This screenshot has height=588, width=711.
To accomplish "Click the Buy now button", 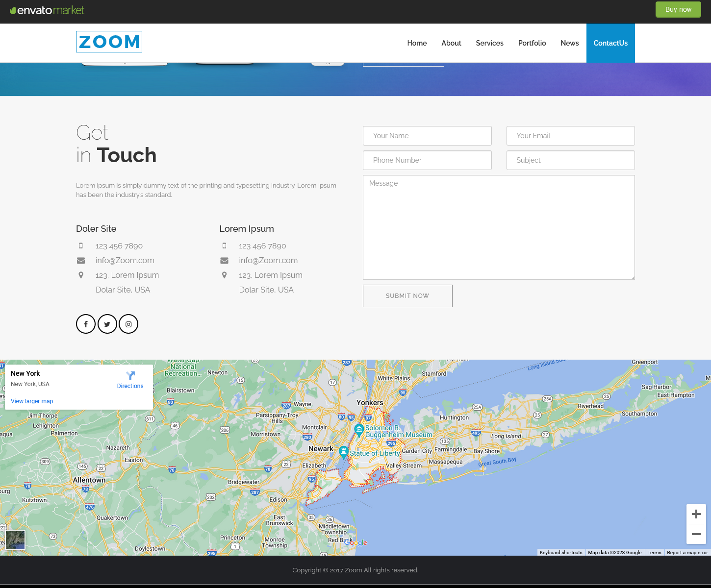I will (678, 9).
